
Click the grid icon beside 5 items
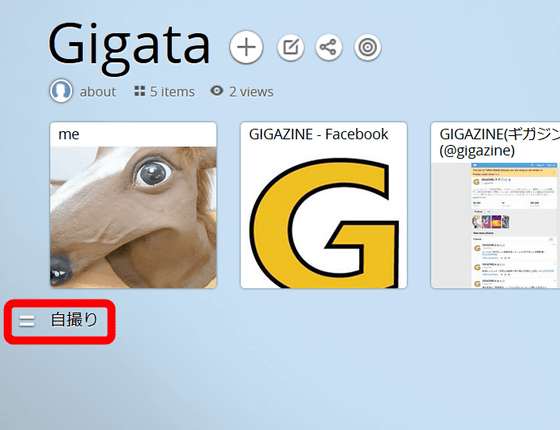coord(140,91)
